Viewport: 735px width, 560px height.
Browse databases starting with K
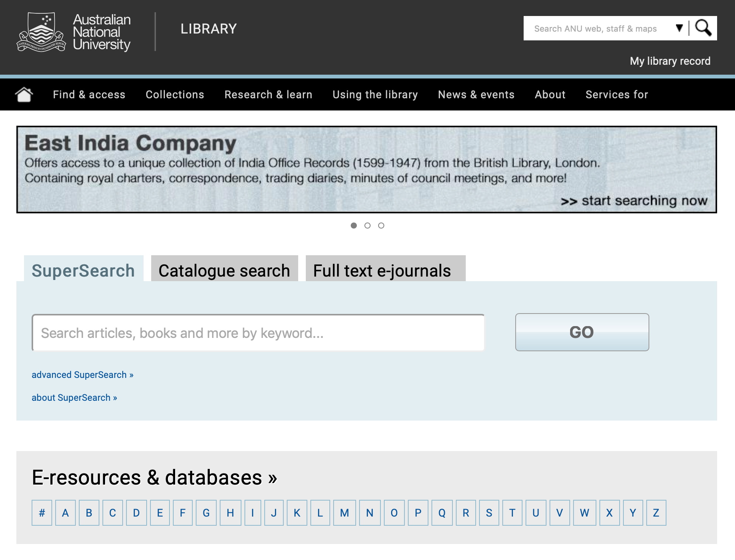[x=297, y=513]
